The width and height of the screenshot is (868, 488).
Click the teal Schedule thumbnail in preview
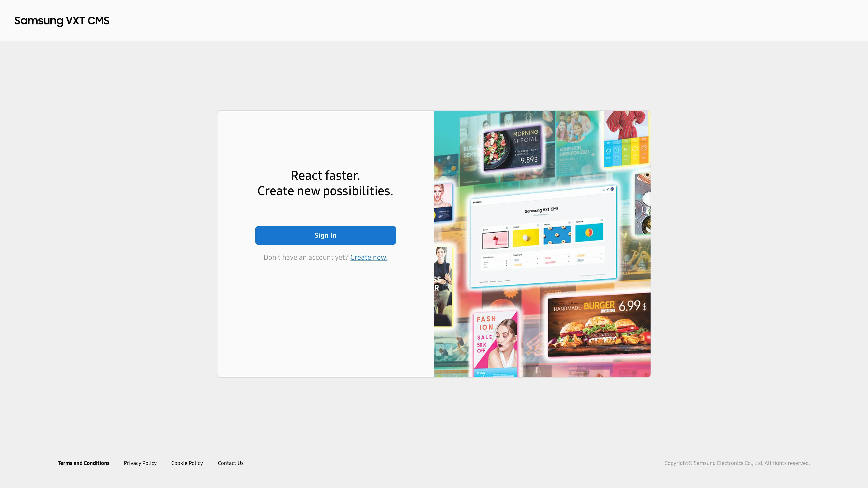(x=589, y=232)
